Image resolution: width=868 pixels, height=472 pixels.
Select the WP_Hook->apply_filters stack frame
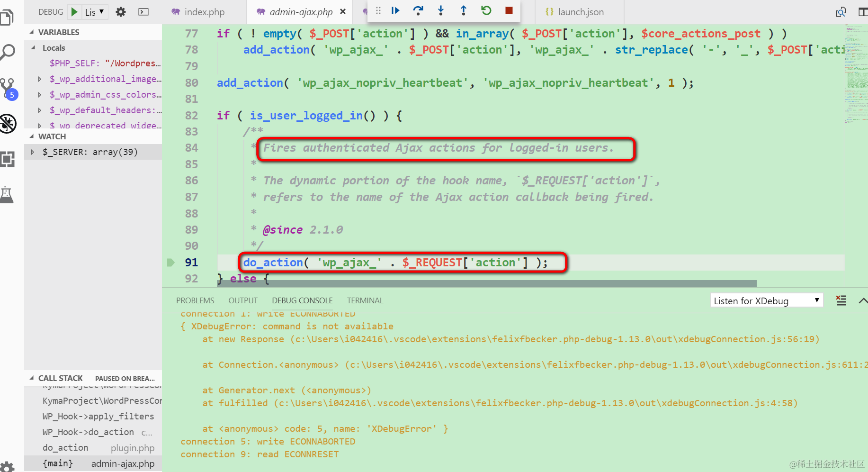pos(93,417)
